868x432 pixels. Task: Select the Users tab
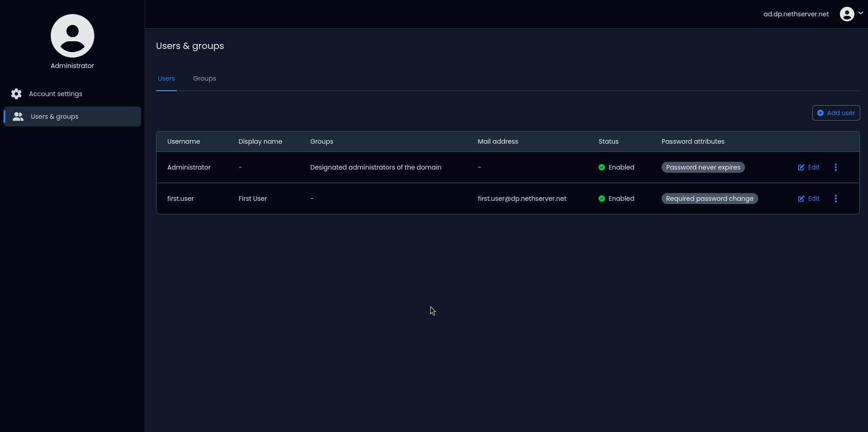pos(166,78)
